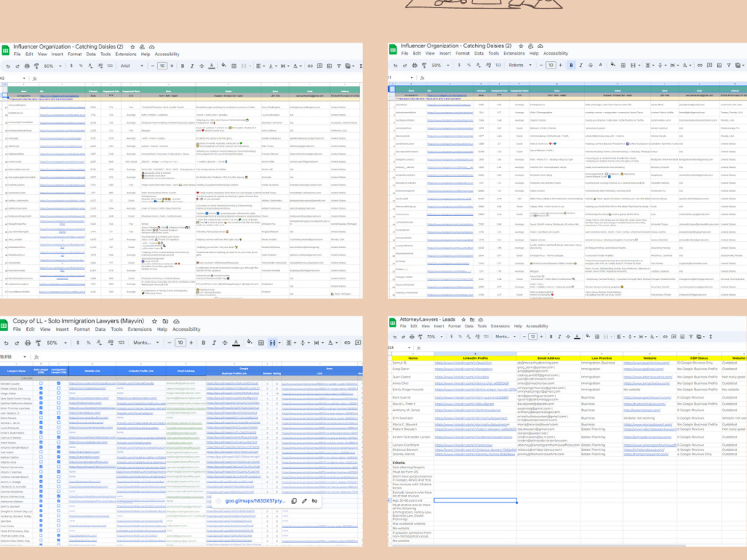Decrease font size in Solo Immigration Lawyers sheet
Image resolution: width=747 pixels, height=560 pixels.
coord(169,343)
